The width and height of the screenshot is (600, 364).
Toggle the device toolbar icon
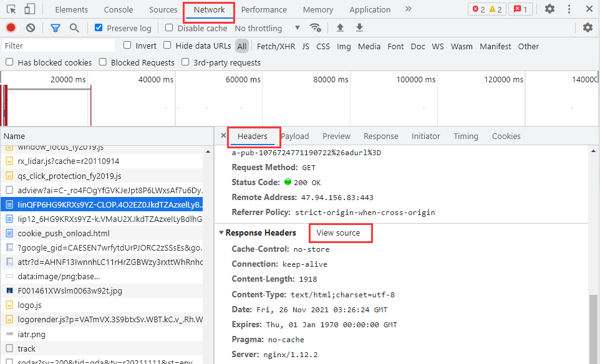pyautogui.click(x=29, y=9)
